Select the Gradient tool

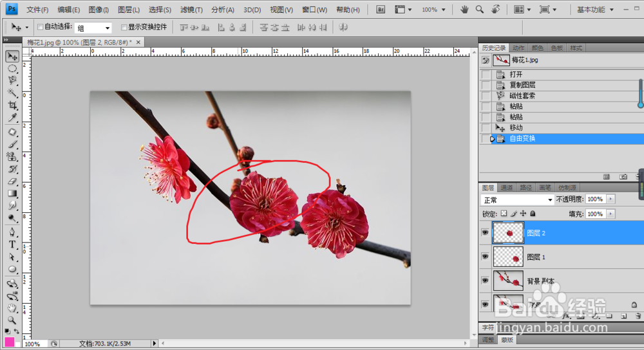[x=12, y=193]
